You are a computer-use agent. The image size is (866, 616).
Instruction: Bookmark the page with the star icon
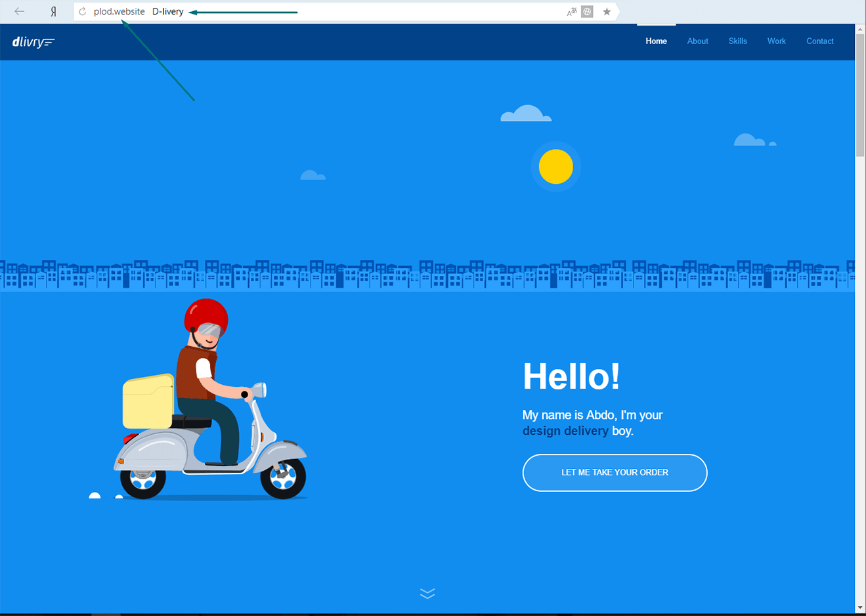(x=607, y=12)
